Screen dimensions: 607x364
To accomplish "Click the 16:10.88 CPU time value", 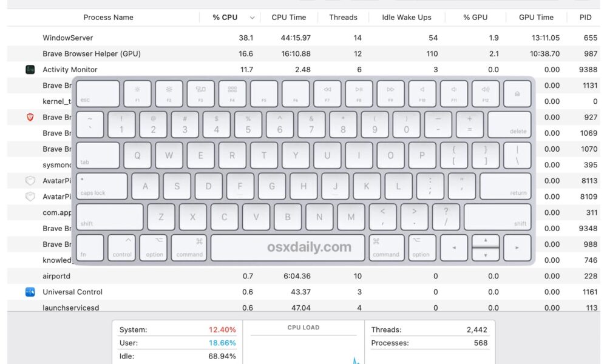I will [296, 54].
